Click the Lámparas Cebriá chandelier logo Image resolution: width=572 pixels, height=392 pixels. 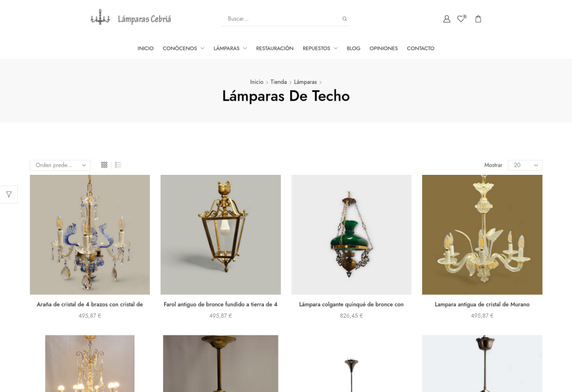pyautogui.click(x=130, y=18)
